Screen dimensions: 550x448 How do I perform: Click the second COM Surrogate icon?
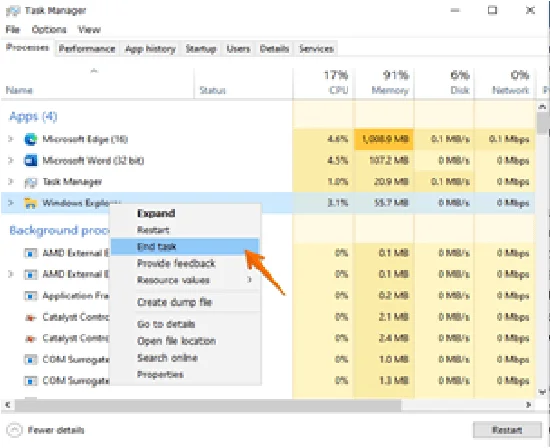tap(31, 381)
